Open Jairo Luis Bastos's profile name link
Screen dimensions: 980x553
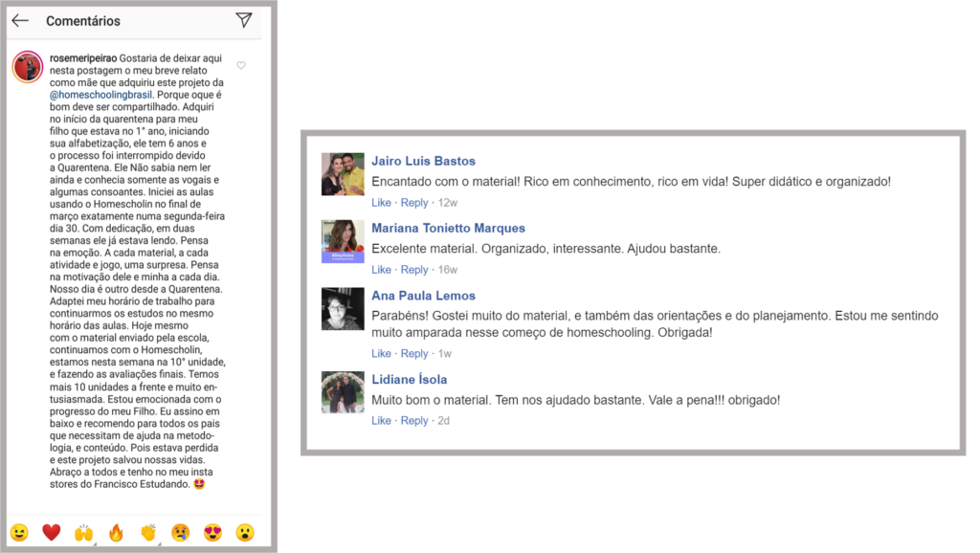click(422, 161)
